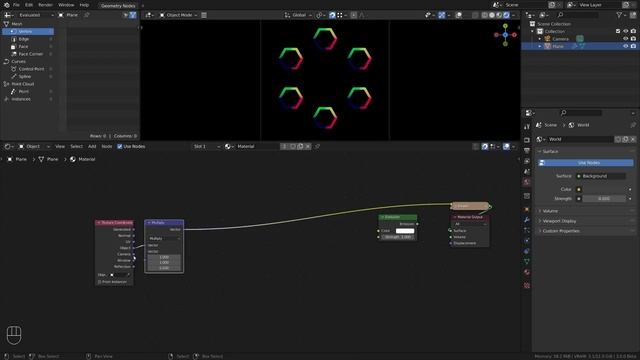Open the Help menu
The width and height of the screenshot is (640, 360).
coord(84,5)
